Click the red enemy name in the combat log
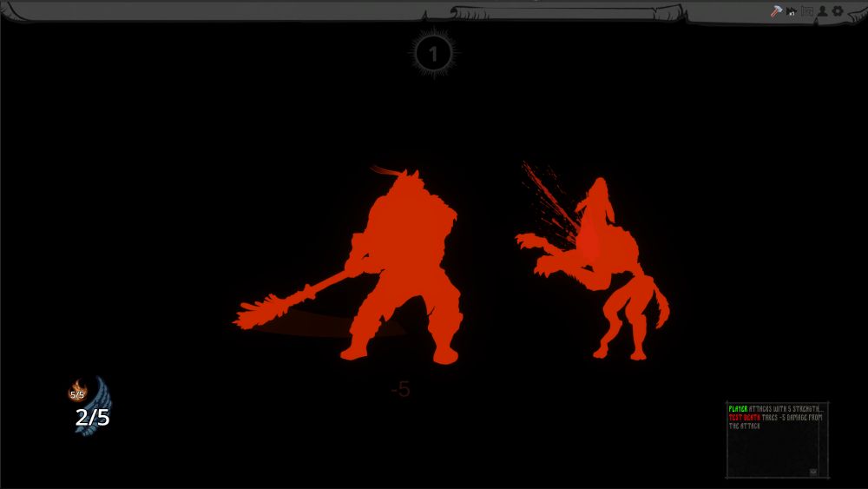Screen dimensions: 868x489 (x=745, y=418)
